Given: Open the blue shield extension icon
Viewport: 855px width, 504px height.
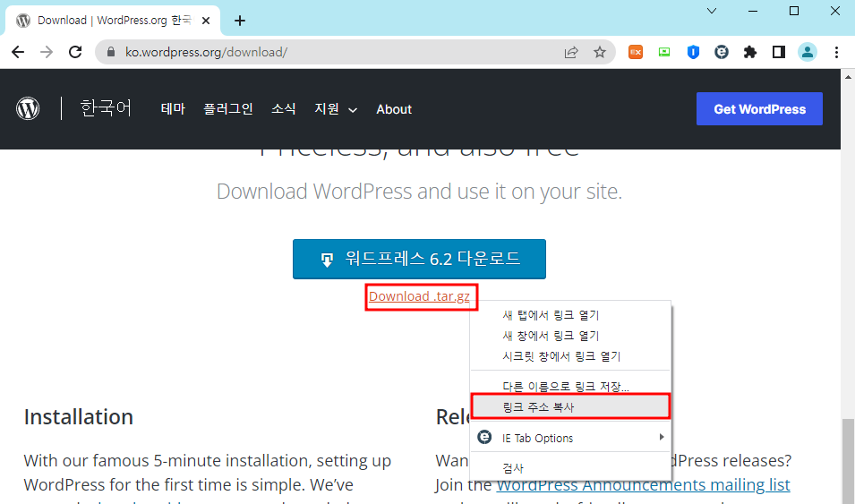Looking at the screenshot, I should click(x=693, y=52).
